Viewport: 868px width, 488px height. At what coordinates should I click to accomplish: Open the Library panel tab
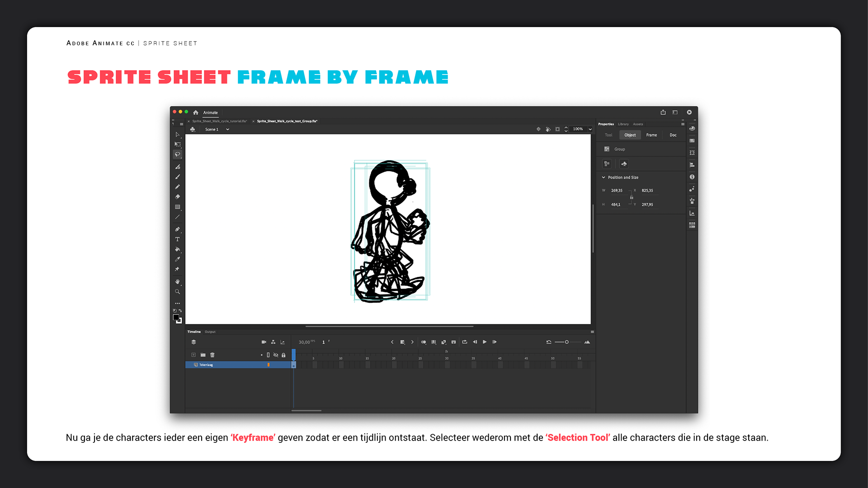click(623, 124)
